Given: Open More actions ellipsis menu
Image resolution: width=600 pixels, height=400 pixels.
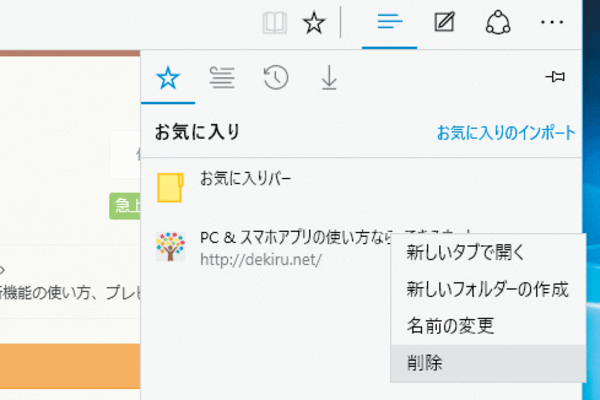Looking at the screenshot, I should tap(552, 23).
